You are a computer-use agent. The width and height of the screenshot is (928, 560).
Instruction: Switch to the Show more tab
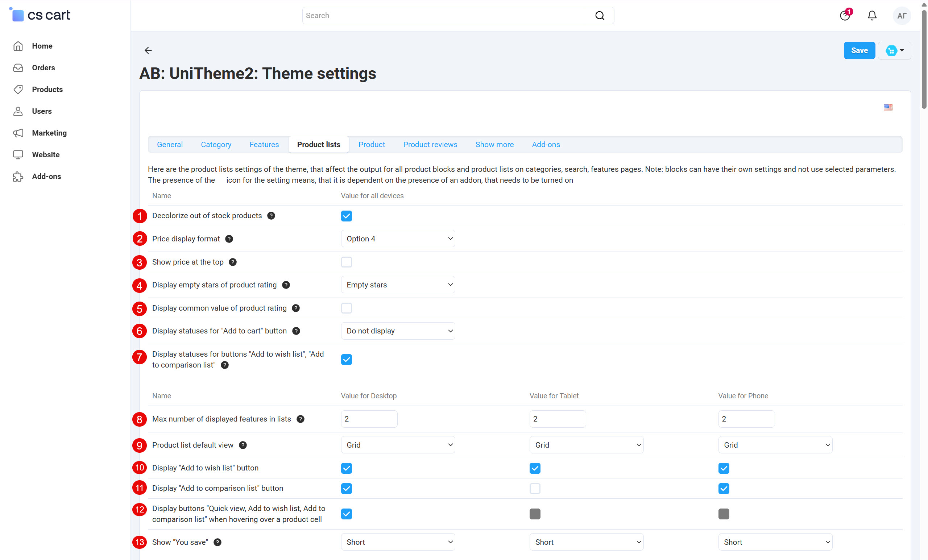(x=494, y=145)
